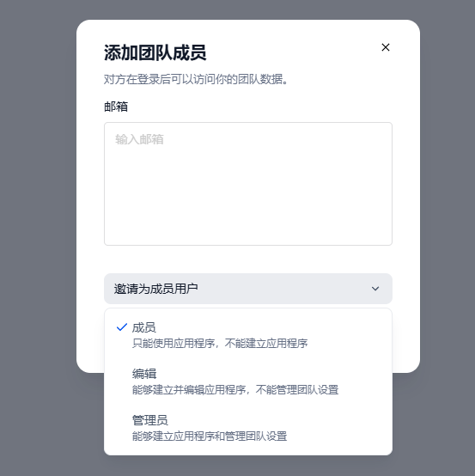Select the 编辑 role option
475x476 pixels.
pyautogui.click(x=248, y=381)
